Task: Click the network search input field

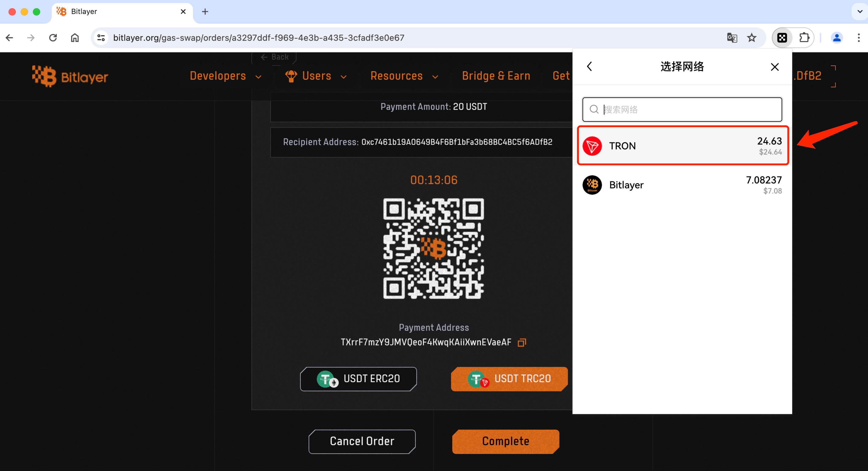Action: click(689, 110)
